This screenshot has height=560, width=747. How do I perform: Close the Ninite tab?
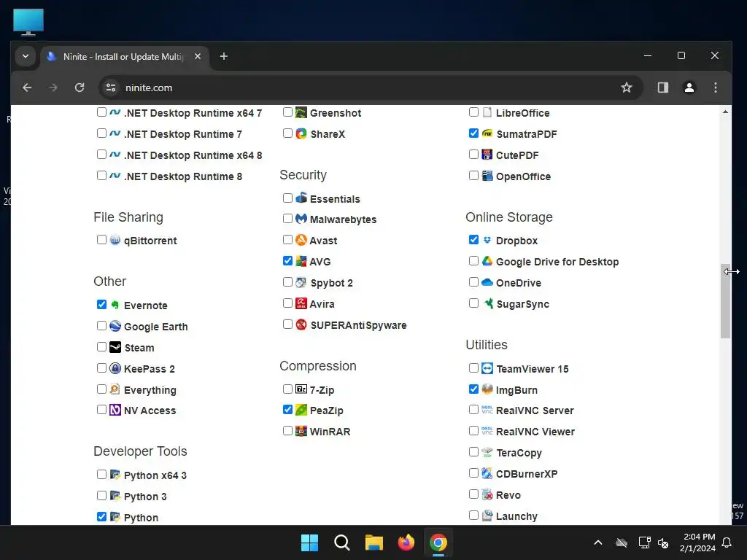point(198,56)
